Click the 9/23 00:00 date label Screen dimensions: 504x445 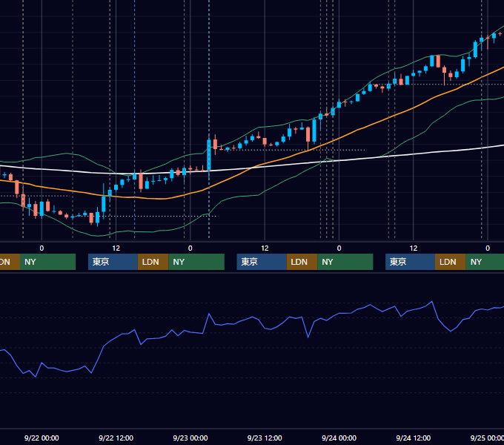coord(190,438)
